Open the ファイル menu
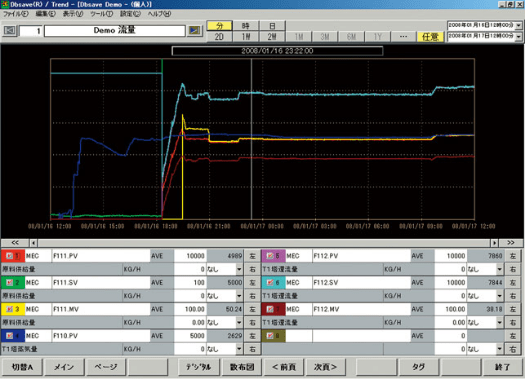The image size is (525, 379). pyautogui.click(x=15, y=14)
